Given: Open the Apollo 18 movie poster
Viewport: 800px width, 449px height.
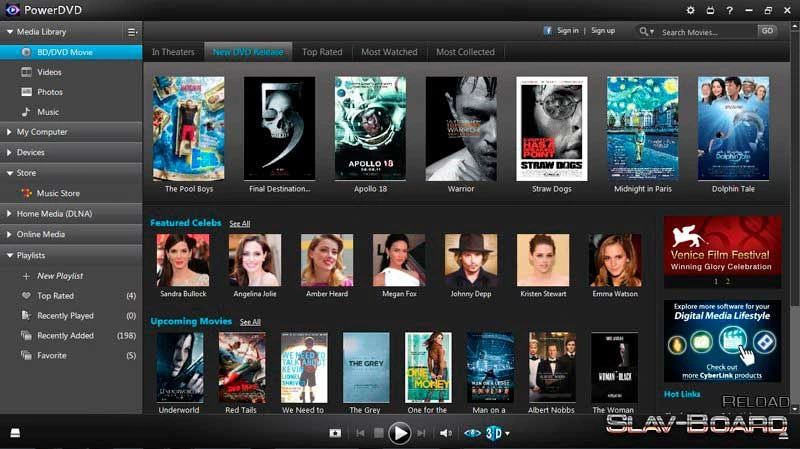Looking at the screenshot, I should coord(370,129).
